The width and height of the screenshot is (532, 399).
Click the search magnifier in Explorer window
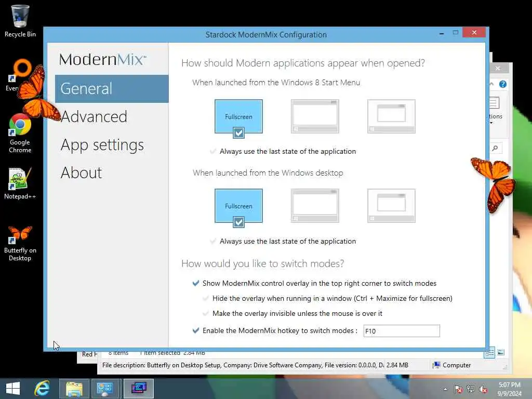(x=495, y=148)
